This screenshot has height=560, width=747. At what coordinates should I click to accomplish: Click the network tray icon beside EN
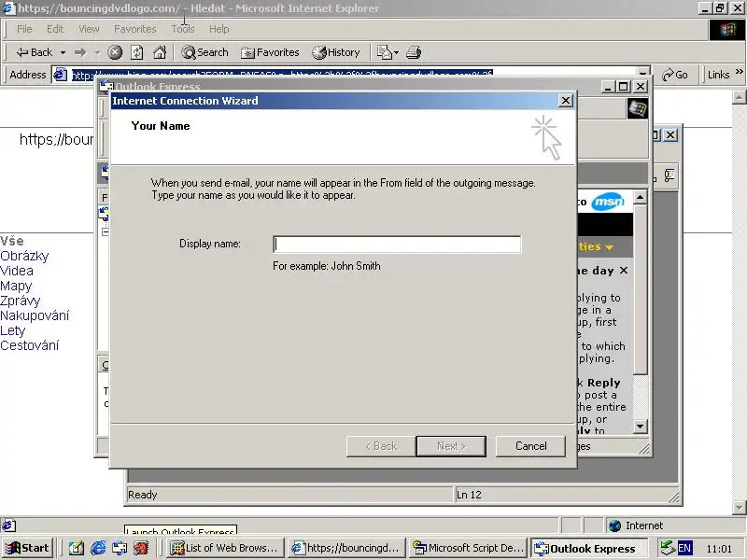click(x=668, y=548)
